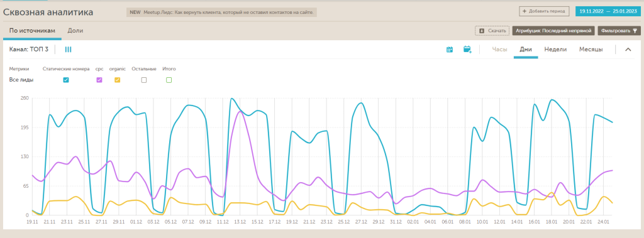Click the Добавить период button
This screenshot has height=238, width=644.
point(544,11)
